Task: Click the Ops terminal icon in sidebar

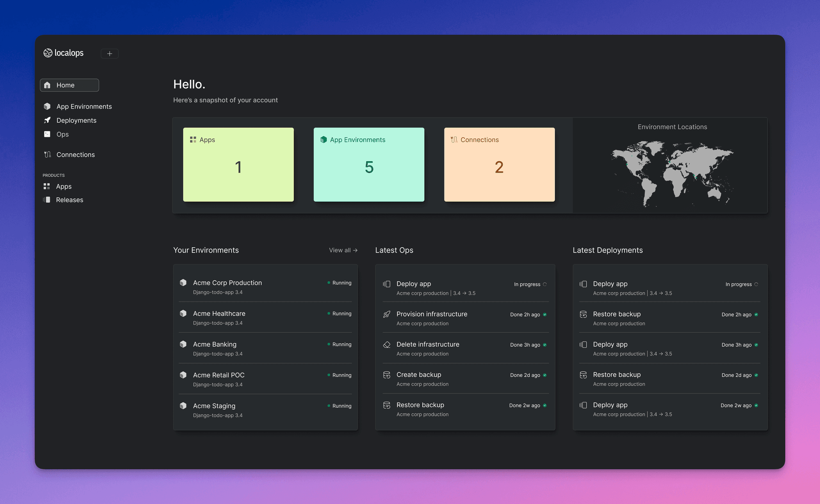Action: pyautogui.click(x=47, y=134)
